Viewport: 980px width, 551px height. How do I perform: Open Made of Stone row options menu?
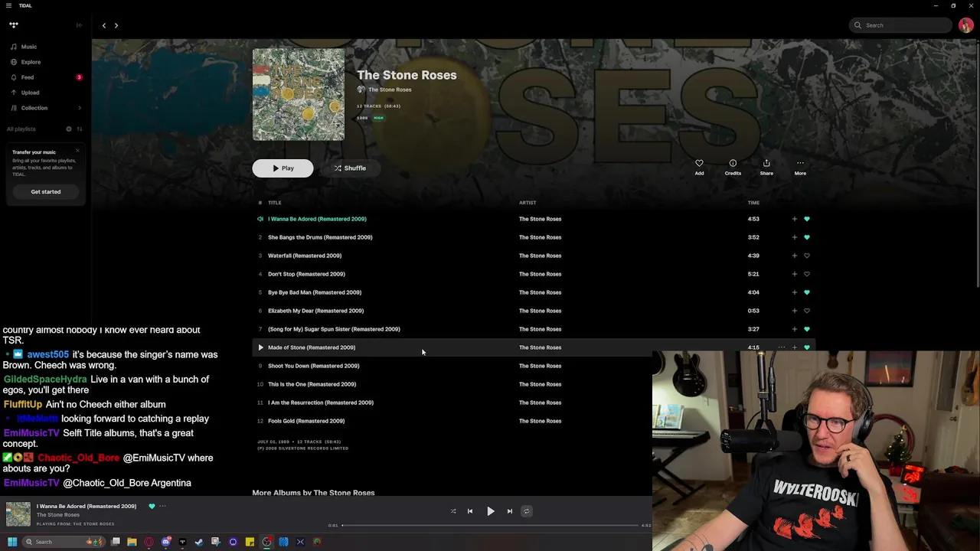point(781,347)
